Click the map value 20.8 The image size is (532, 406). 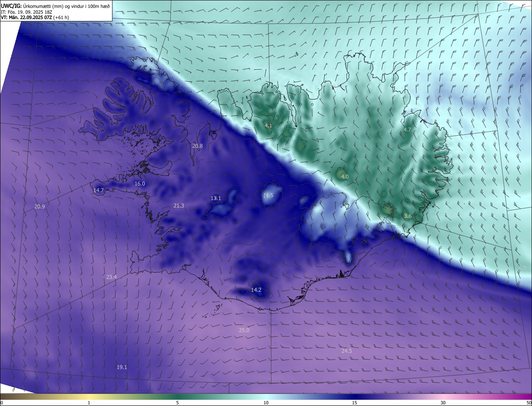[x=197, y=146]
